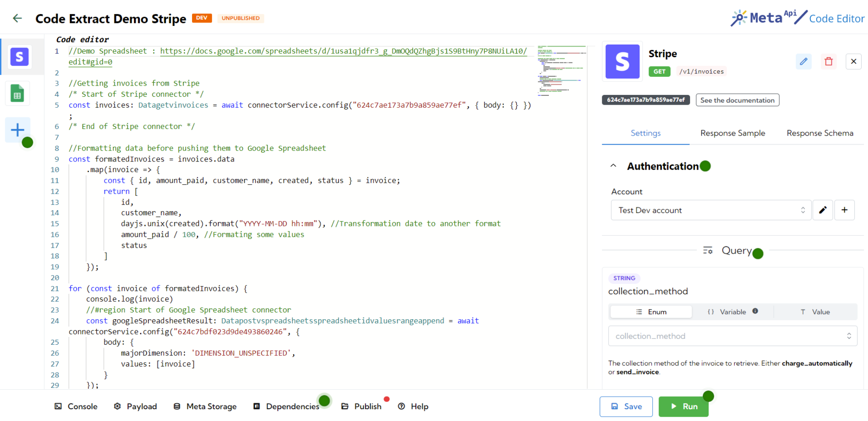Run the code with the Run button
This screenshot has width=868, height=421.
[683, 407]
